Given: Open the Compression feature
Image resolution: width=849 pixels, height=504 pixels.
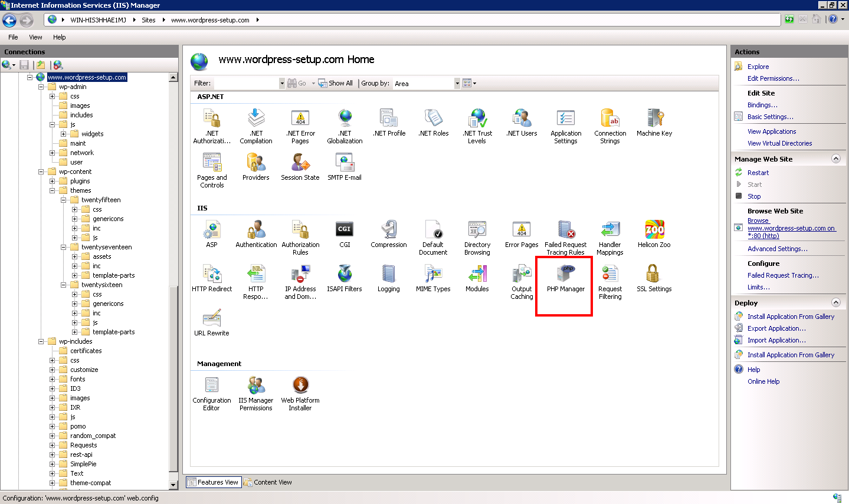Looking at the screenshot, I should (x=389, y=235).
